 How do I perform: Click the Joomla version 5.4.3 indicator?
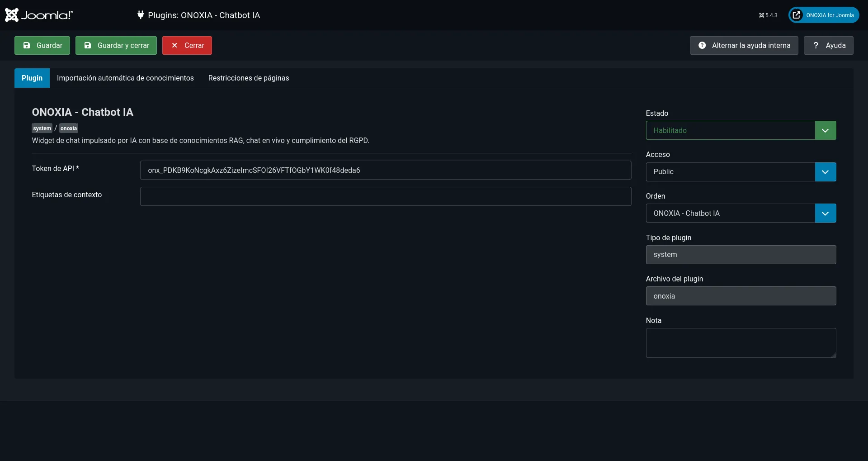click(x=768, y=15)
